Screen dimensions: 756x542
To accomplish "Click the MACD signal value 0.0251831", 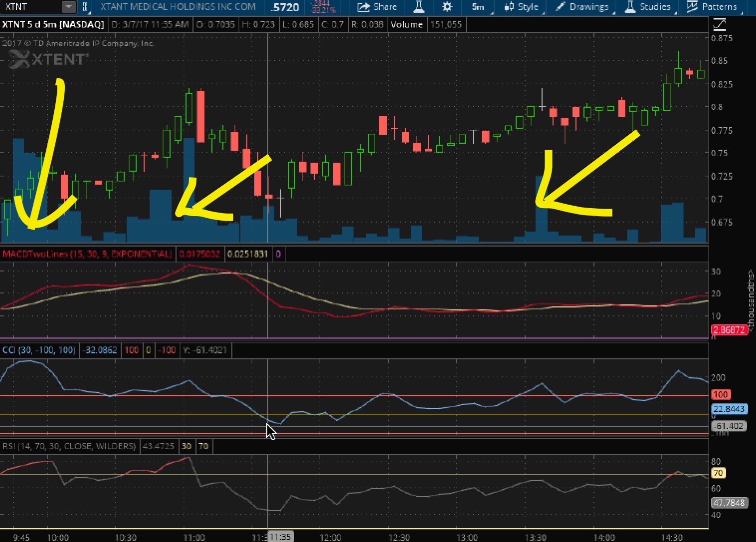I will [x=248, y=254].
